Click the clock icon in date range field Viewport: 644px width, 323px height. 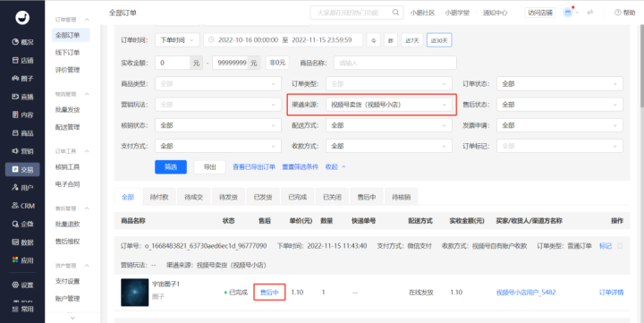(211, 40)
